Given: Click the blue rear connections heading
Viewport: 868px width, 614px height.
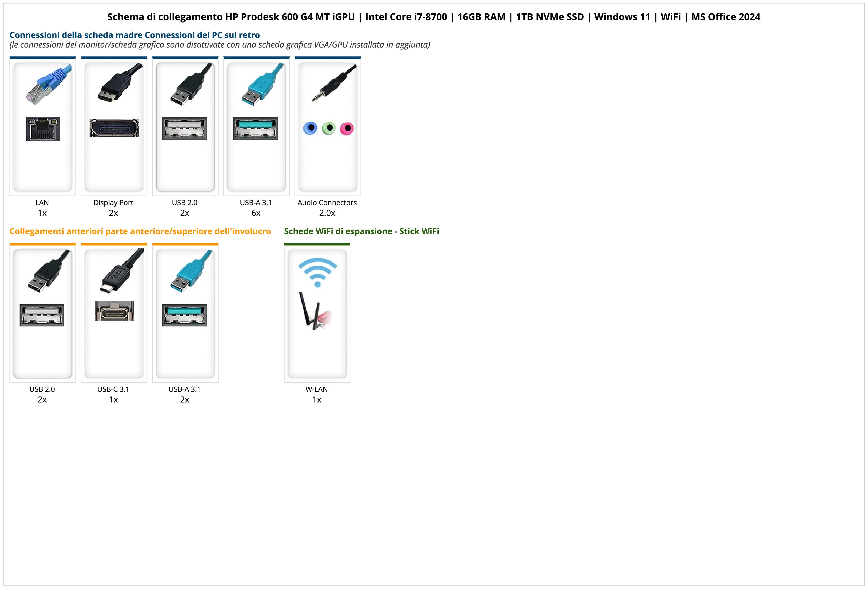Looking at the screenshot, I should [x=135, y=35].
